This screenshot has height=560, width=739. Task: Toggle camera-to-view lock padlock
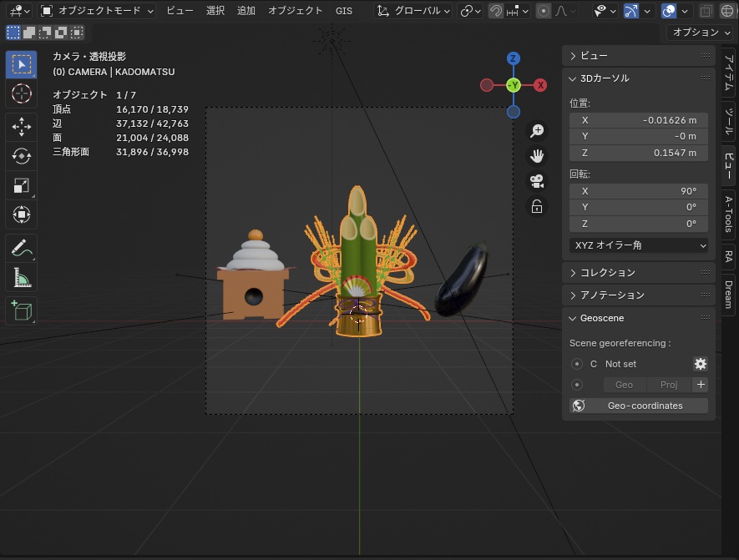coord(537,207)
